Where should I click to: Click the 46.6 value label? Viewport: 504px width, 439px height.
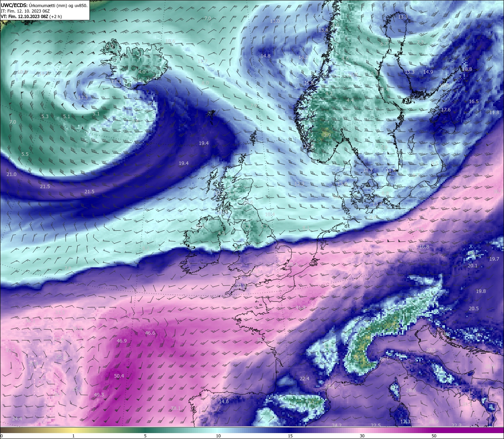click(x=150, y=333)
